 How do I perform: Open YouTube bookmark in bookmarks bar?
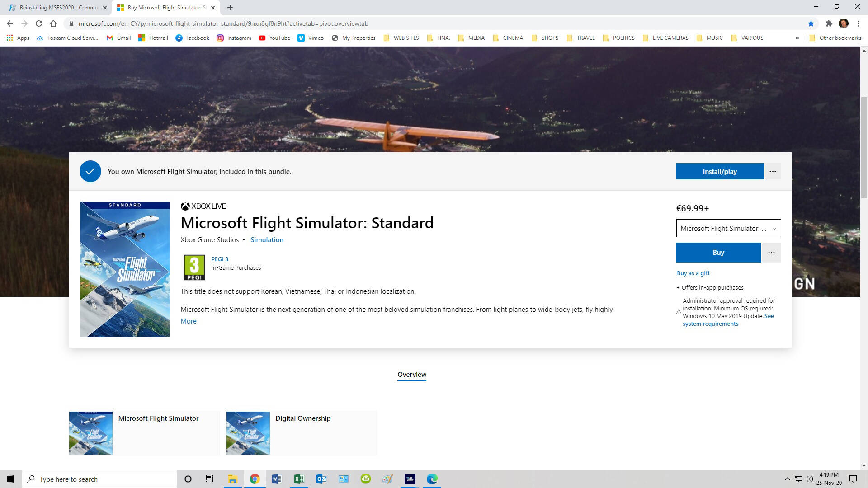tap(274, 38)
